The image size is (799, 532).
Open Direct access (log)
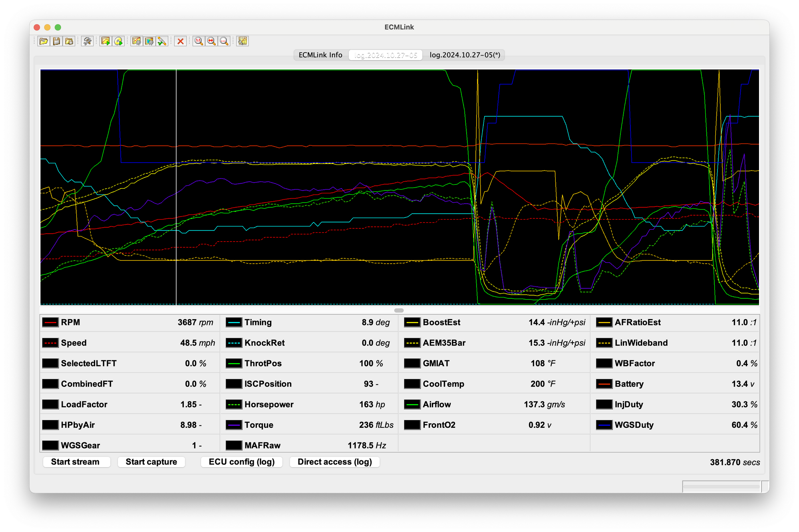tap(335, 462)
